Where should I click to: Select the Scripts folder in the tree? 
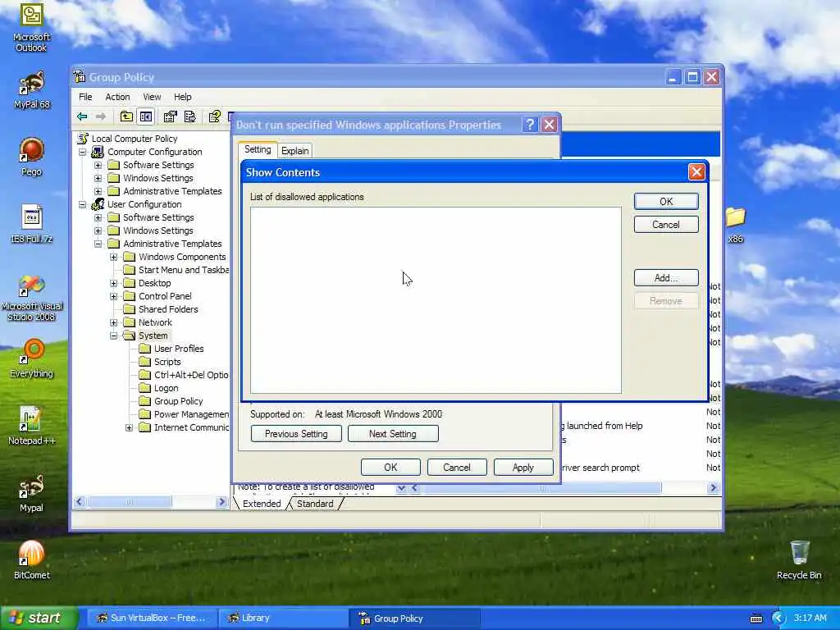(161, 362)
